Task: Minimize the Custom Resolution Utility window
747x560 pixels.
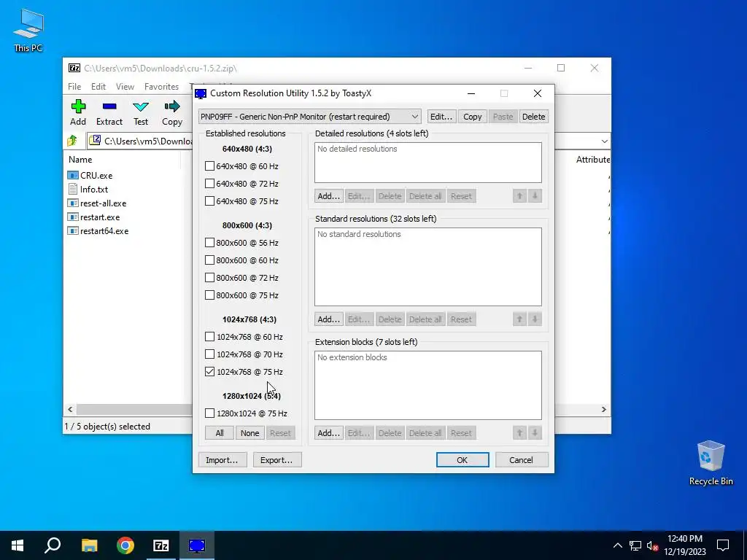Action: (471, 93)
